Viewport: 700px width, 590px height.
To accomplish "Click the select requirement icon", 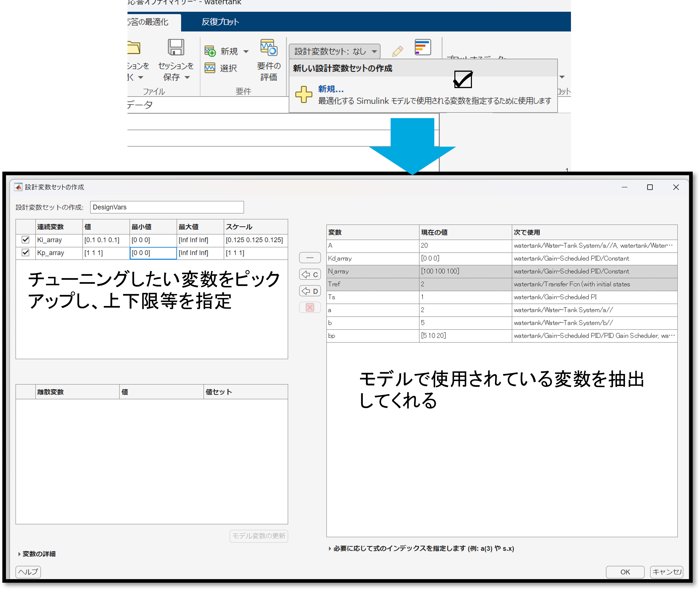I will click(x=210, y=68).
